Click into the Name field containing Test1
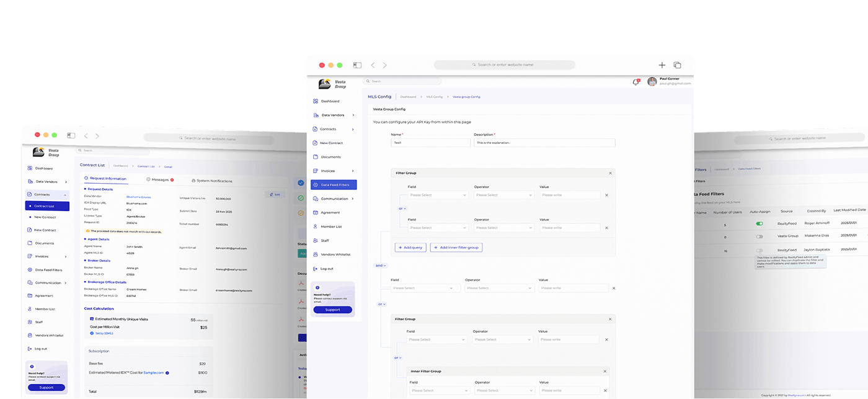868x399 pixels. (430, 143)
